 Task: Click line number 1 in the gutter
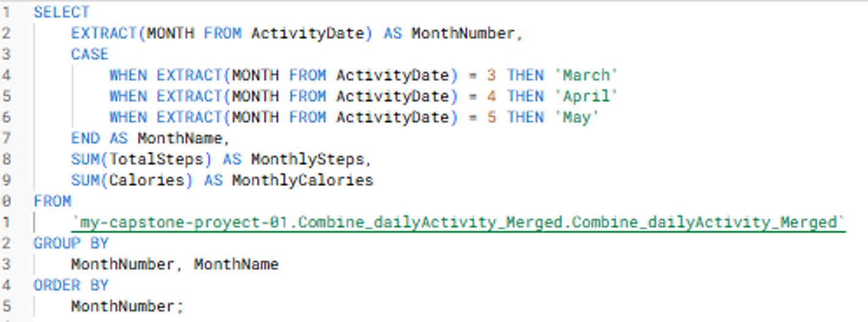pyautogui.click(x=6, y=12)
